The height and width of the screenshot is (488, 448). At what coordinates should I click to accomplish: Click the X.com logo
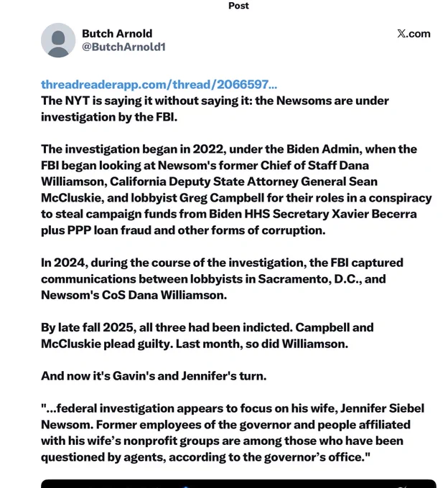tap(414, 33)
